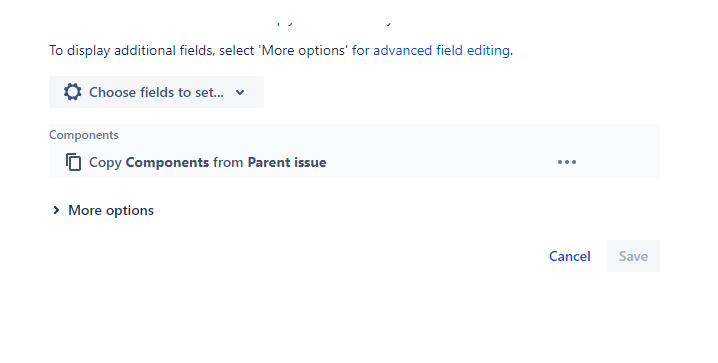Click the More options label text
This screenshot has width=718, height=363.
tap(111, 211)
